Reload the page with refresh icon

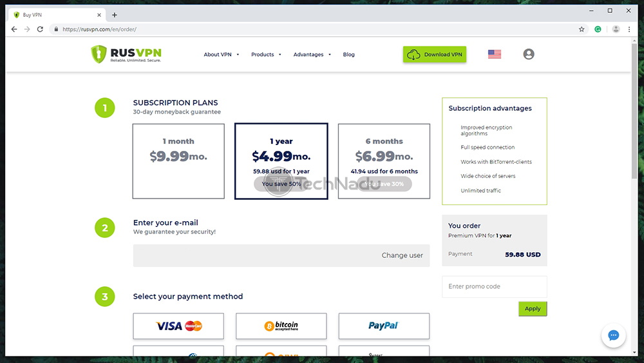tap(40, 29)
